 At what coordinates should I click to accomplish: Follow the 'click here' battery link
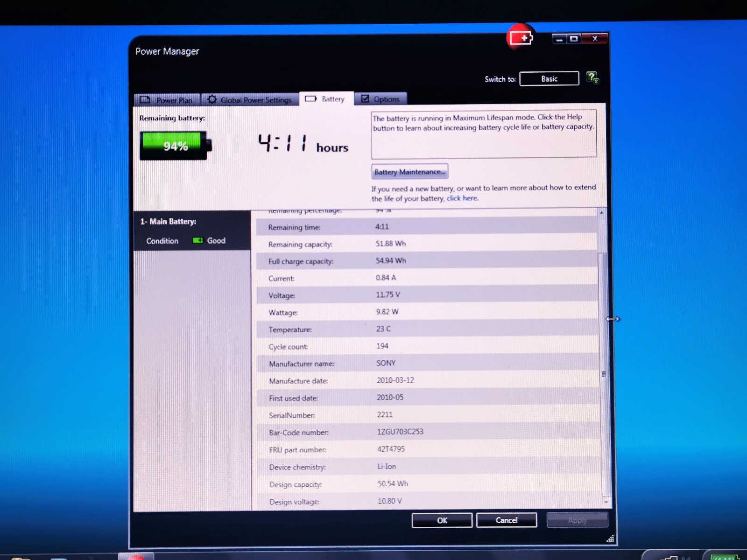point(462,198)
